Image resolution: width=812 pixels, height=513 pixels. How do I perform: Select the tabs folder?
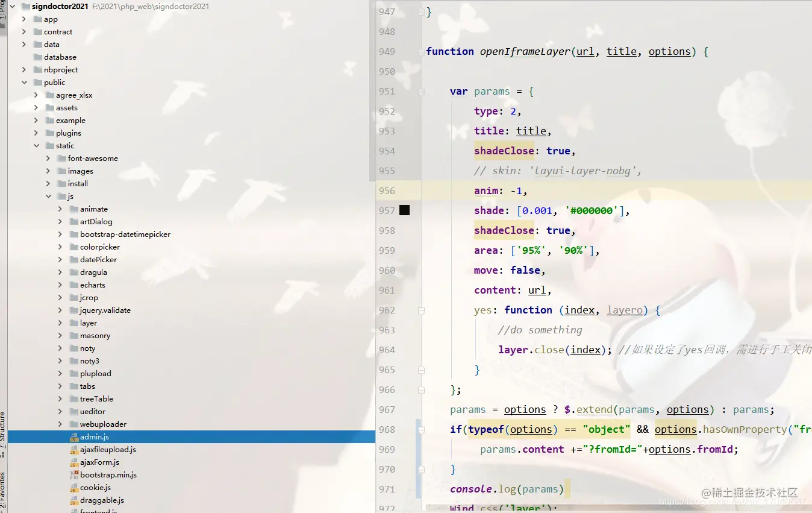click(88, 386)
